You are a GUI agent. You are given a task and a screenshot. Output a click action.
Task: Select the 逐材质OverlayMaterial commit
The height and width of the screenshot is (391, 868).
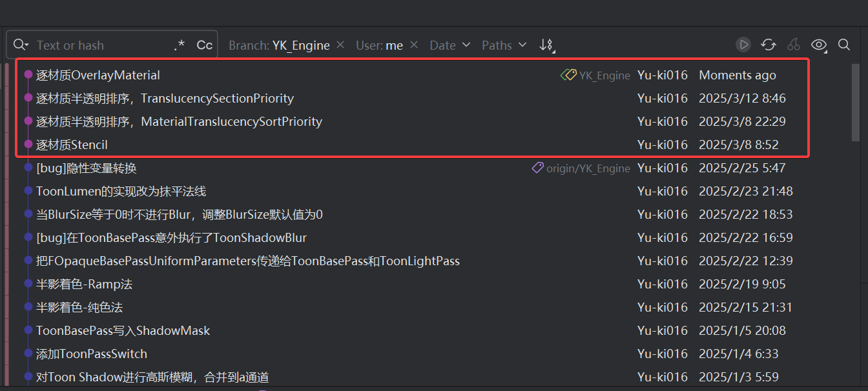click(98, 75)
